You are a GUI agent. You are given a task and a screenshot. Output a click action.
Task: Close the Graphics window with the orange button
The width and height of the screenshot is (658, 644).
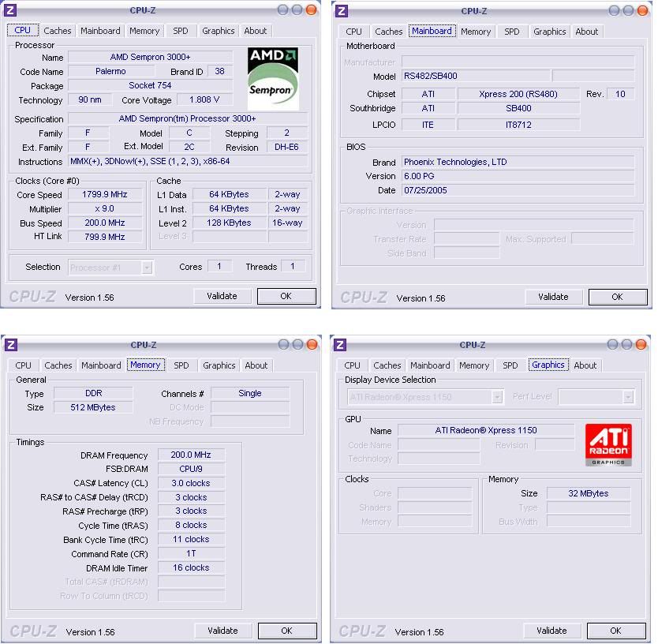[x=641, y=344]
